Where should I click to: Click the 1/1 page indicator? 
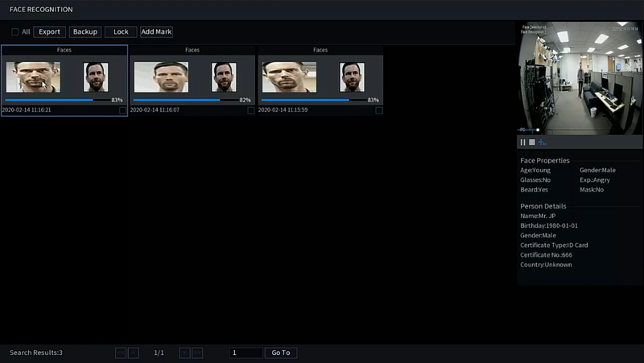tap(159, 353)
